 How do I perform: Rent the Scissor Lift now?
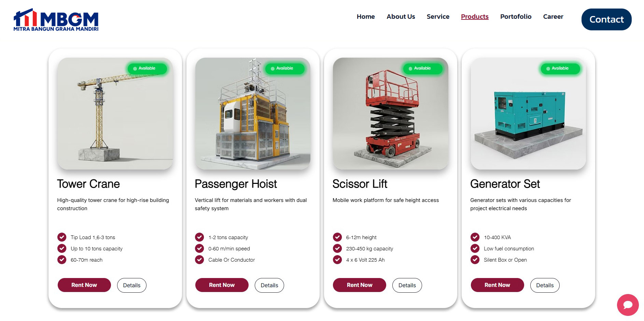(360, 285)
